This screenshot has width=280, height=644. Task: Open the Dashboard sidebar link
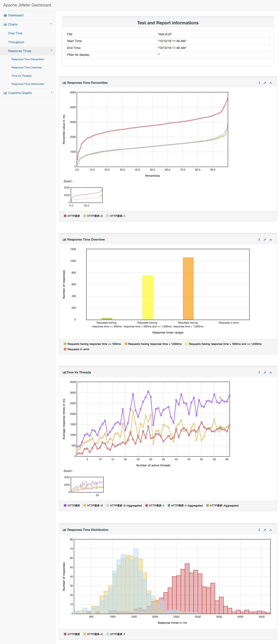click(16, 15)
